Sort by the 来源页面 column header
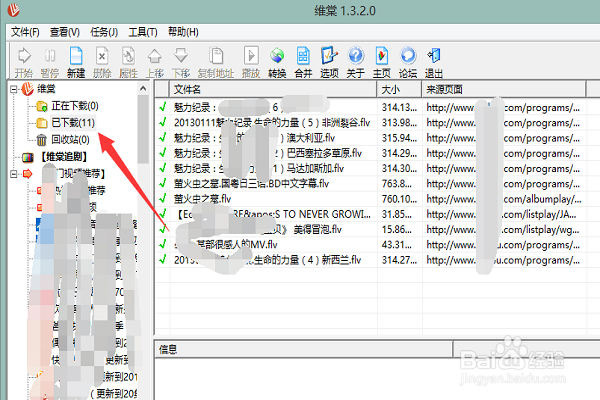 click(x=504, y=90)
